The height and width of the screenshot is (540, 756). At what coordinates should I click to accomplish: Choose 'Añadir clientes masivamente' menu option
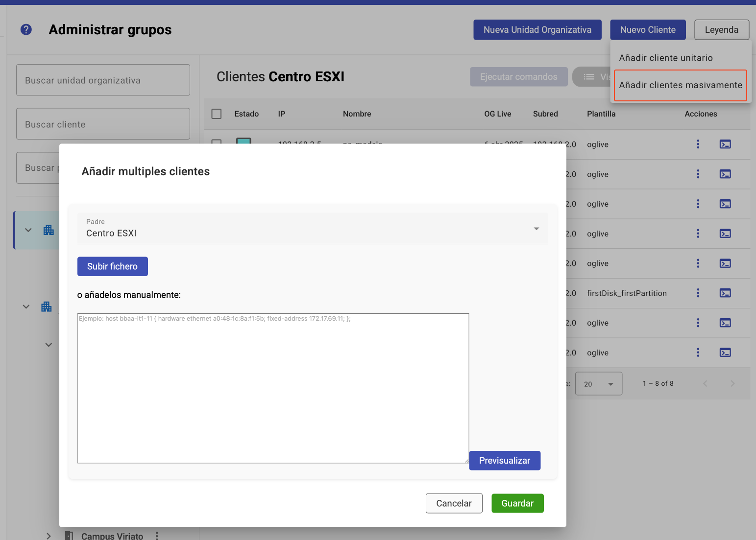coord(680,85)
